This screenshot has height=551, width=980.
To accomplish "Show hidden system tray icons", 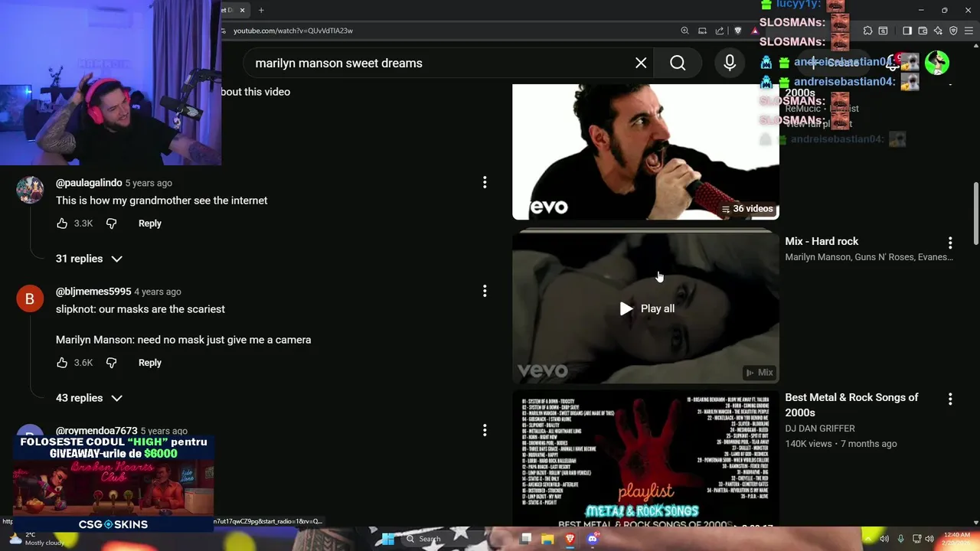I will coord(868,539).
